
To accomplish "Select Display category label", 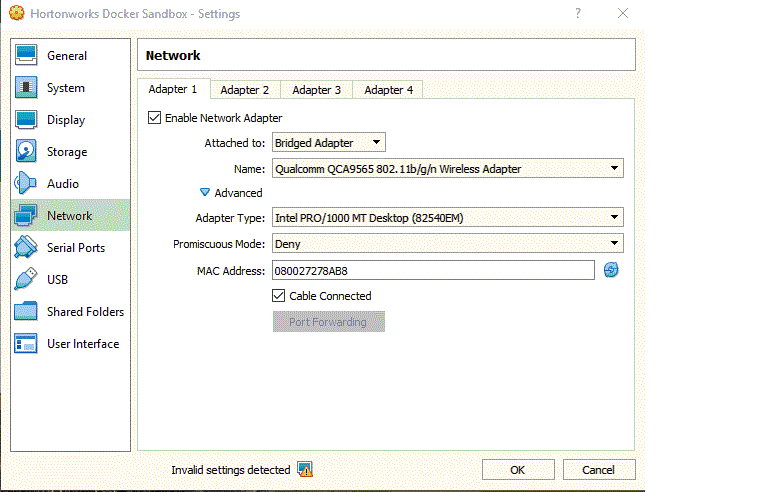I will pyautogui.click(x=66, y=120).
